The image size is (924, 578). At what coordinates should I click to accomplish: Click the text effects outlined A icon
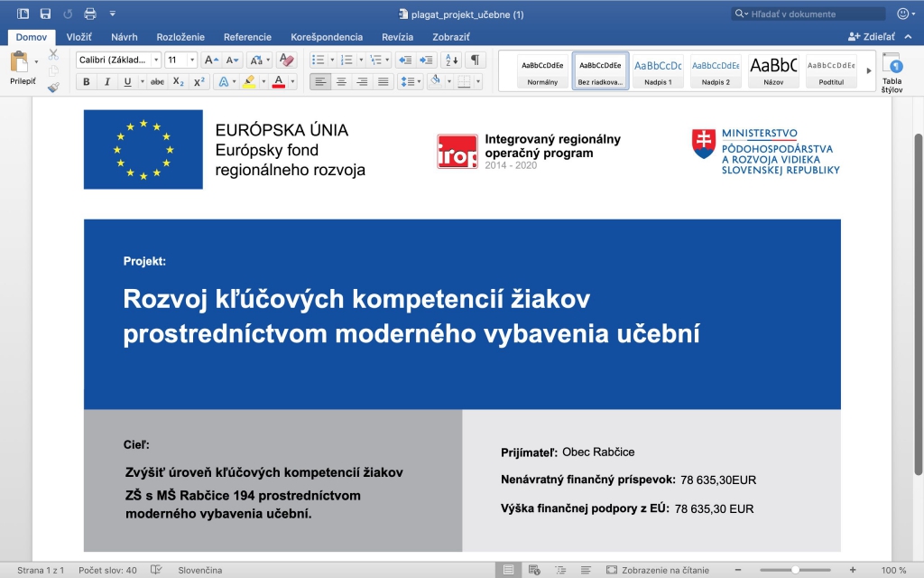point(224,81)
